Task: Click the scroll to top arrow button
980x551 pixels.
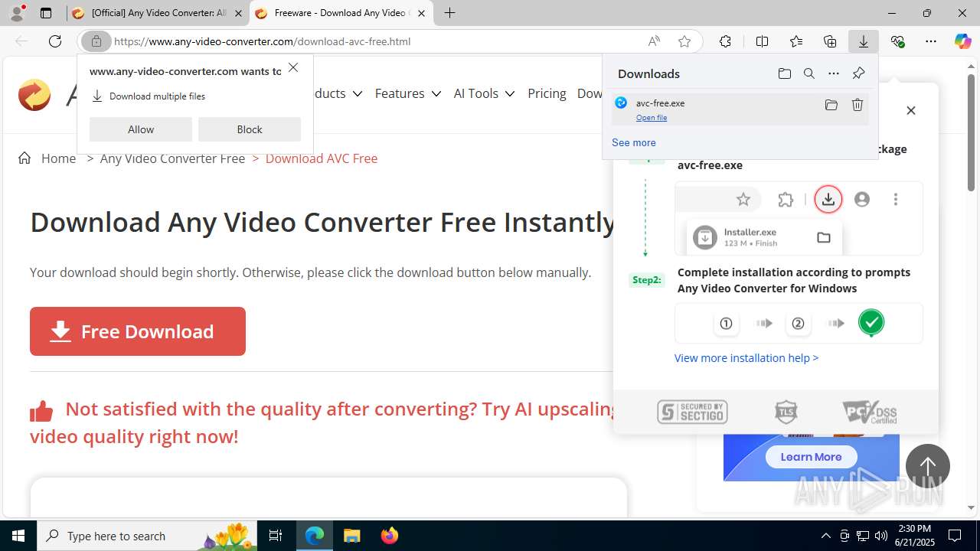Action: [x=928, y=466]
